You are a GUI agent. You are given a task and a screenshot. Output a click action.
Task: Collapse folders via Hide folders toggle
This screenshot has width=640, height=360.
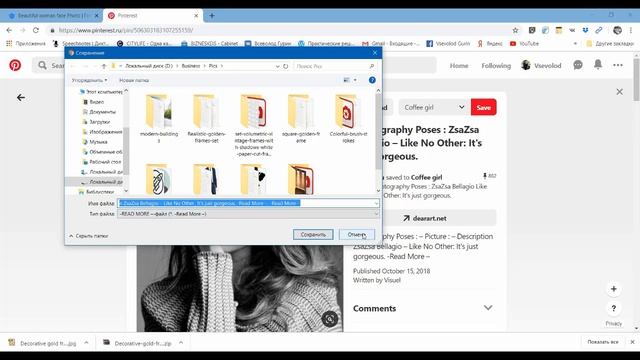pos(89,236)
